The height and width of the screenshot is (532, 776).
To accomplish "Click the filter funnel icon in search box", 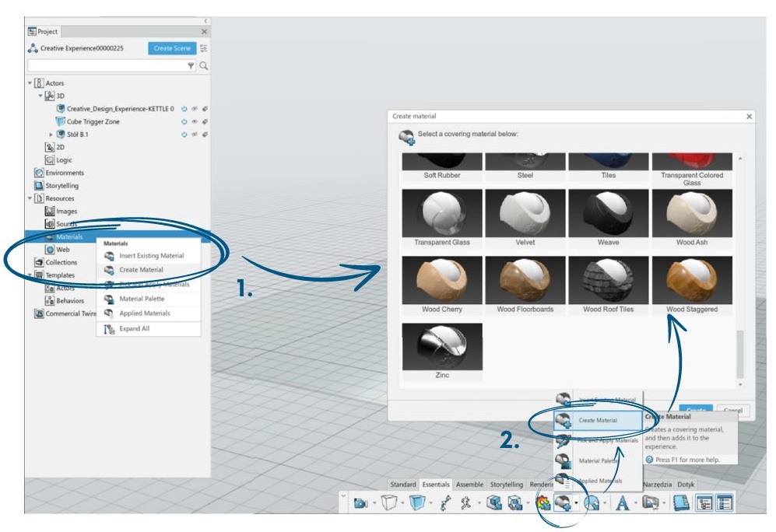I will (x=191, y=67).
